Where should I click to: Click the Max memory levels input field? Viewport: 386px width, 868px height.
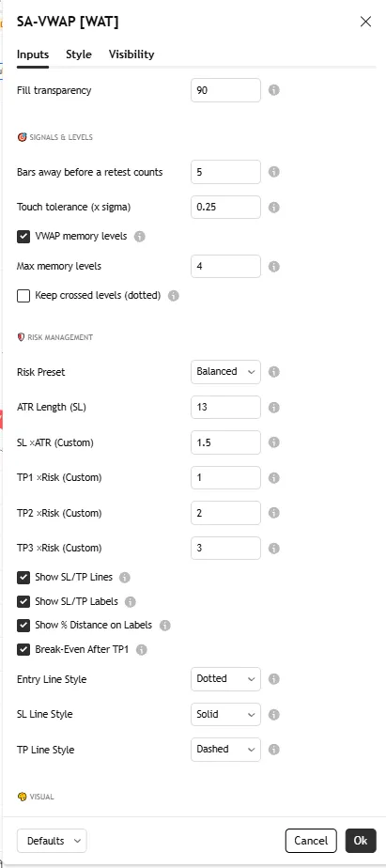click(225, 266)
